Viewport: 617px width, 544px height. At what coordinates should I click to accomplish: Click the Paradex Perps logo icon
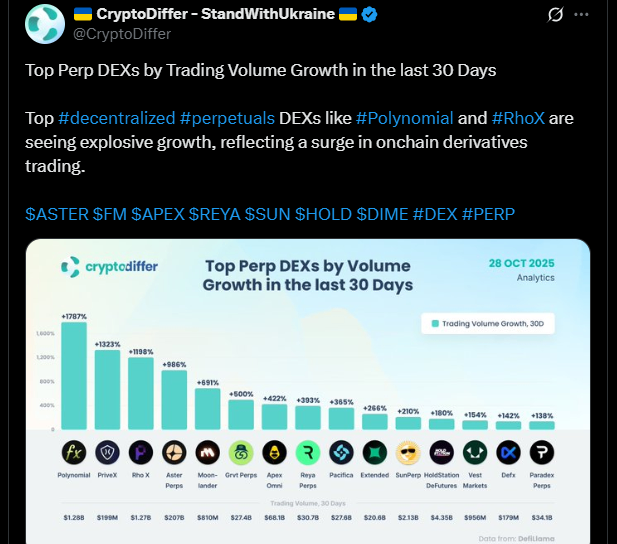(x=542, y=450)
